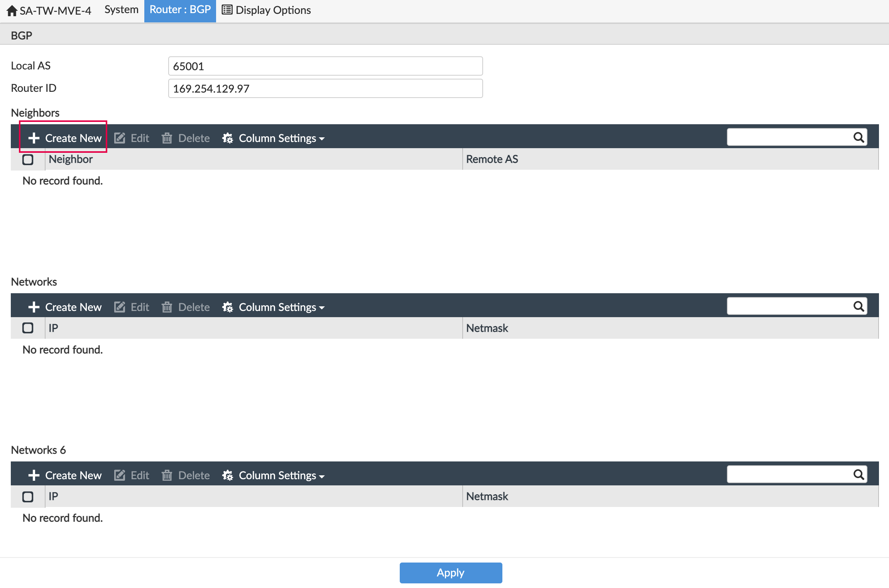The image size is (889, 588).
Task: Expand Column Settings in the Networks toolbar
Action: [x=281, y=307]
